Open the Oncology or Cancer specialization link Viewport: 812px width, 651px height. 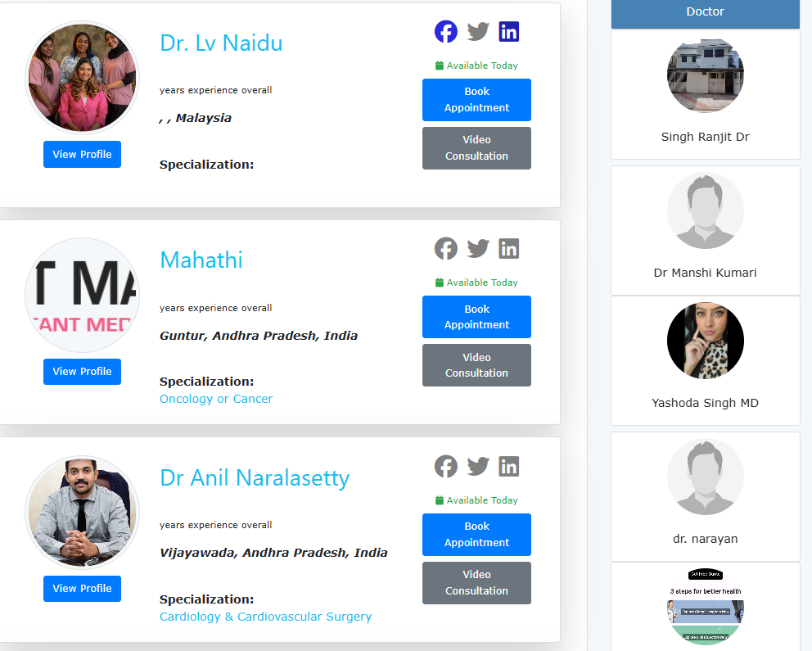(x=216, y=399)
